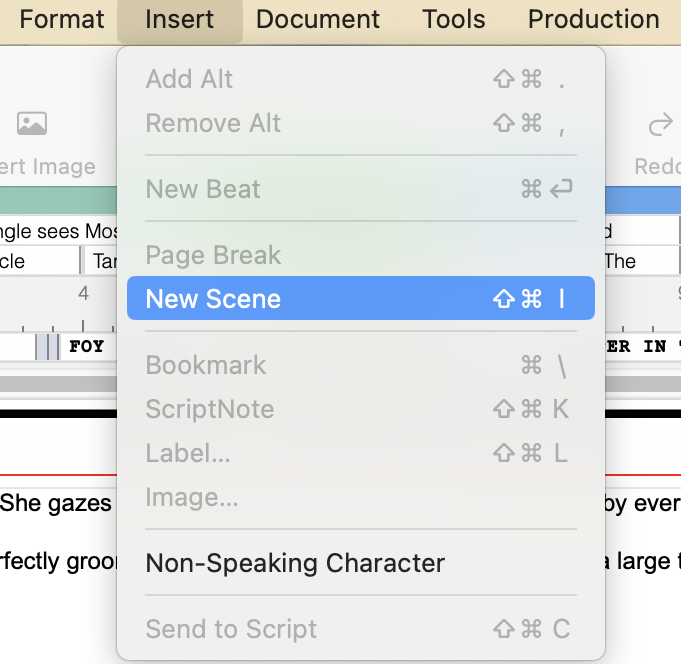Open the Production menu

(594, 19)
